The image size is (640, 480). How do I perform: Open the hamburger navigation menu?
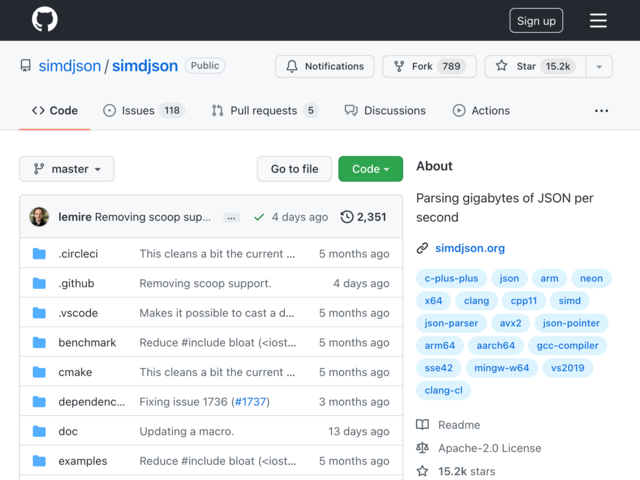point(598,21)
